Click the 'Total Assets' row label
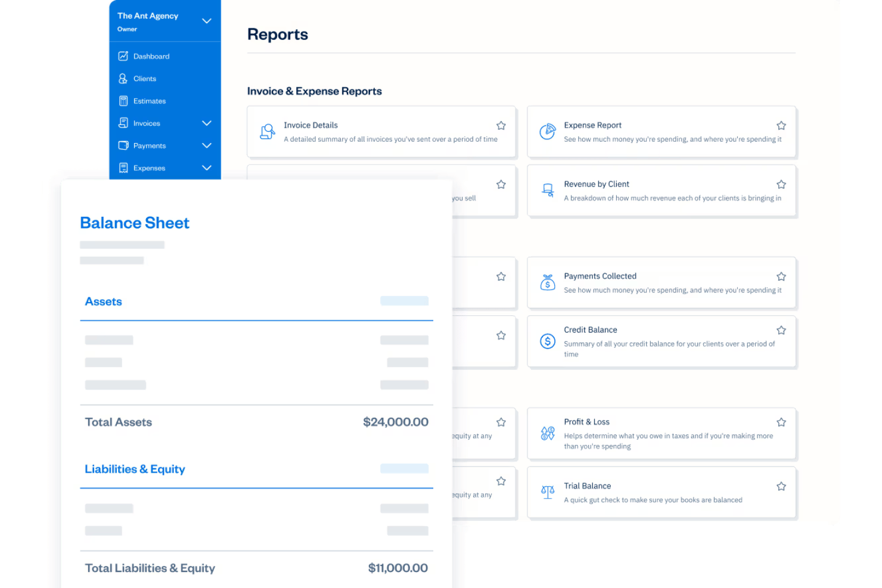 118,422
